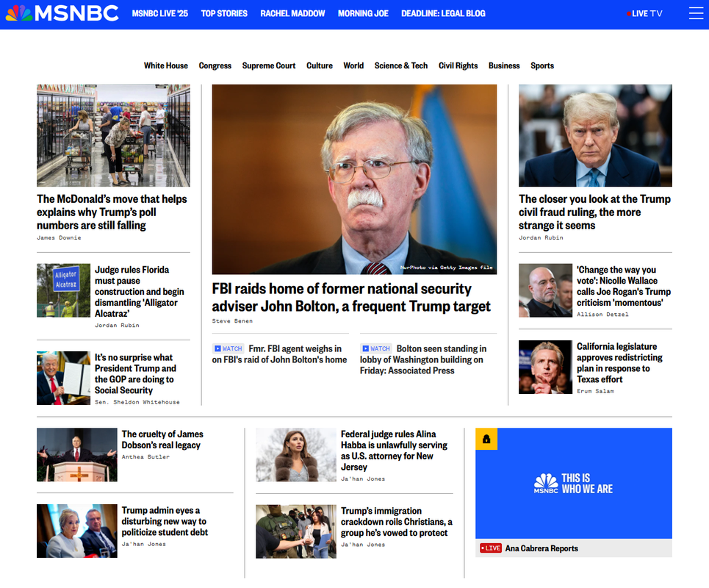
Task: Open Steve Benen author link
Action: (232, 321)
